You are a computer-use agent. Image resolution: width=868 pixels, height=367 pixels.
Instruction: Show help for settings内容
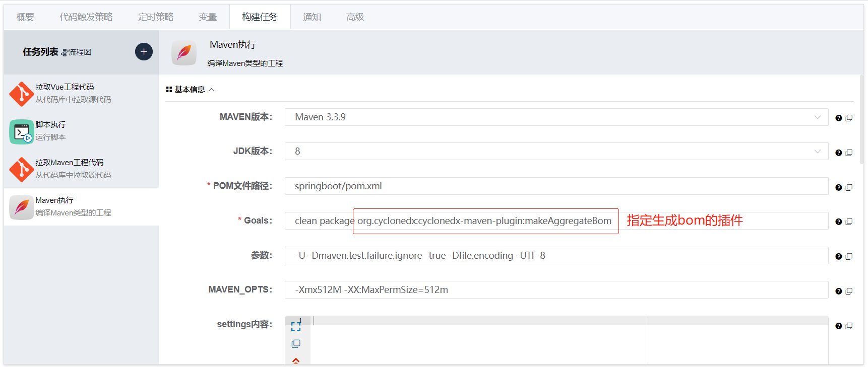click(x=839, y=326)
